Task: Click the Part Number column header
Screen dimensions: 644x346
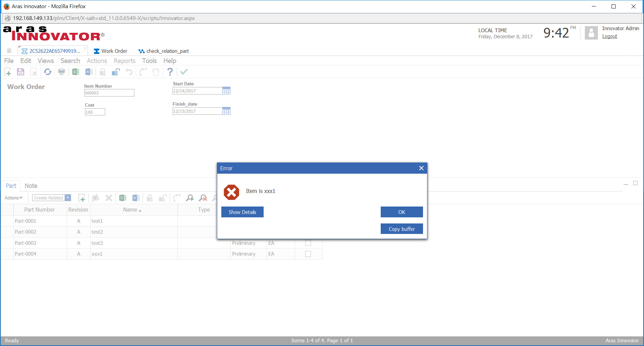Action: pos(40,210)
